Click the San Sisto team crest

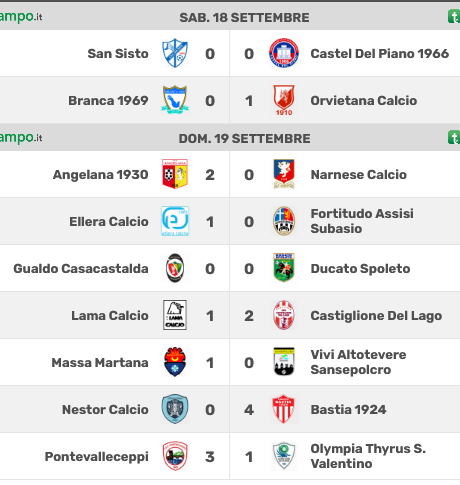coord(175,53)
